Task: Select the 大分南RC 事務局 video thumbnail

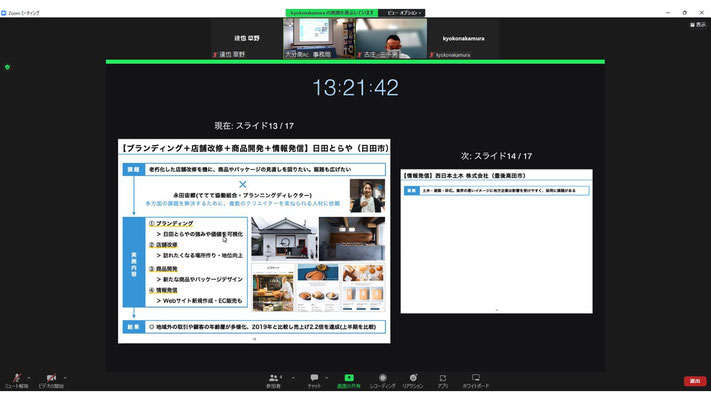Action: (319, 39)
